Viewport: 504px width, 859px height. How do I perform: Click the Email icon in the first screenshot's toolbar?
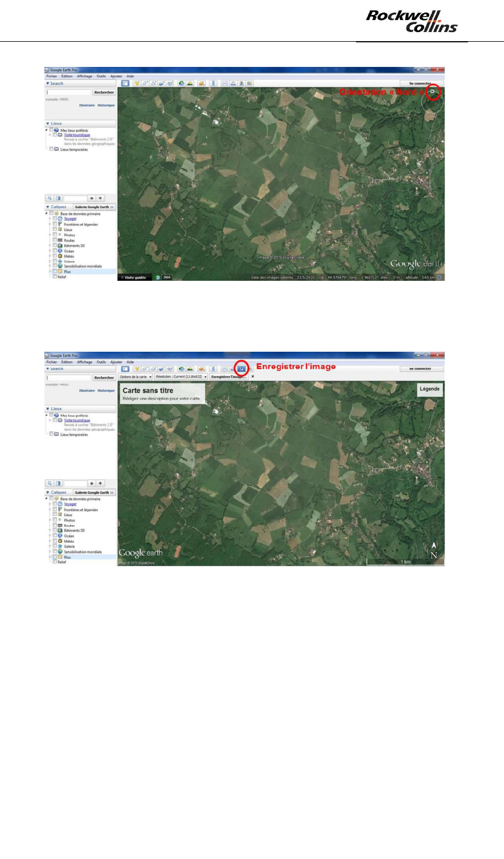(x=225, y=83)
